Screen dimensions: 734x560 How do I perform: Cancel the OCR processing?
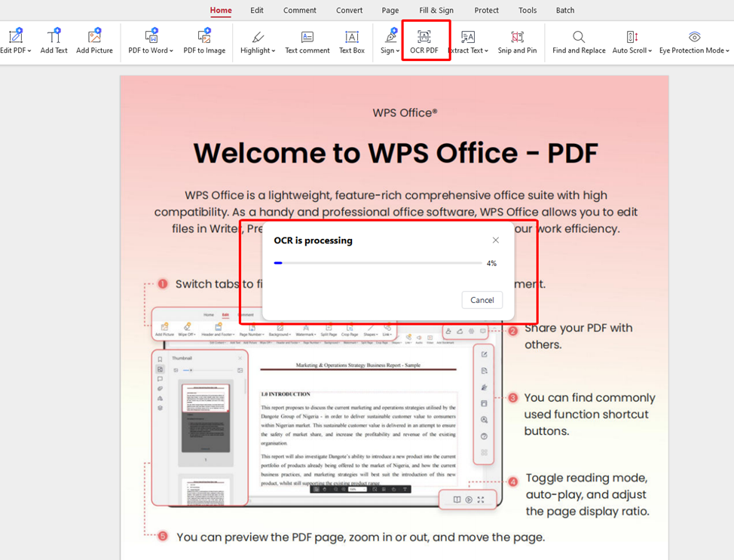pos(482,300)
